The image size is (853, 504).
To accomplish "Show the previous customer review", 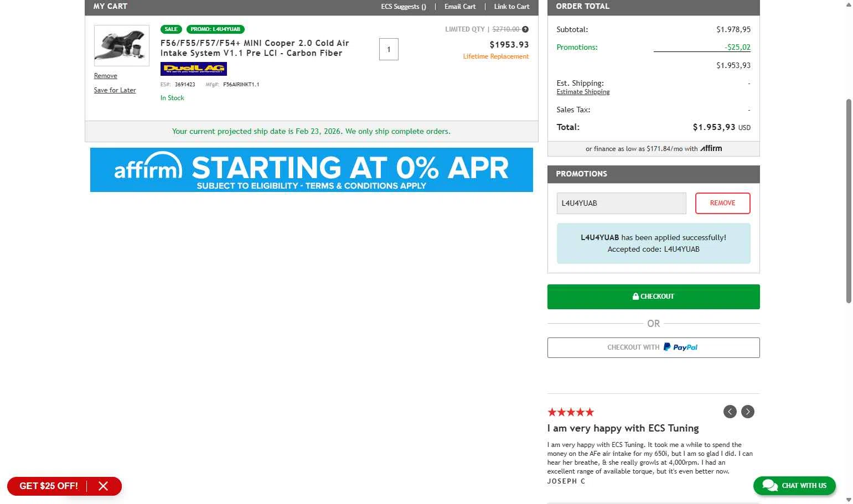I will click(730, 412).
